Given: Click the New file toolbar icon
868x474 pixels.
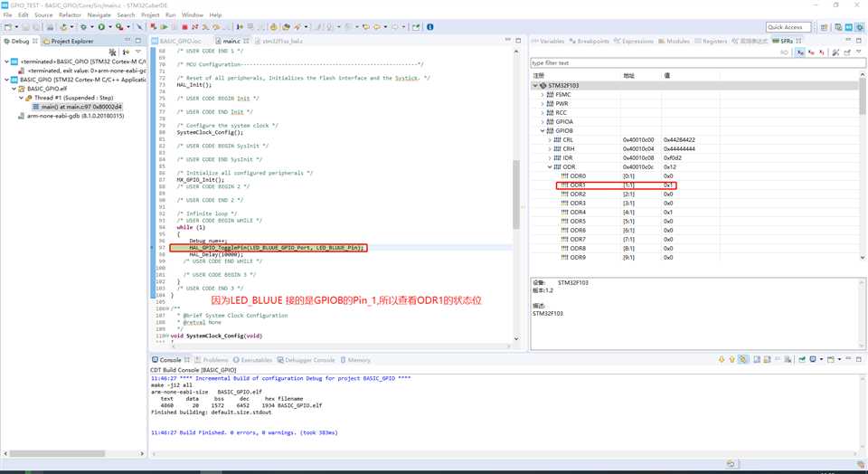Looking at the screenshot, I should point(8,26).
